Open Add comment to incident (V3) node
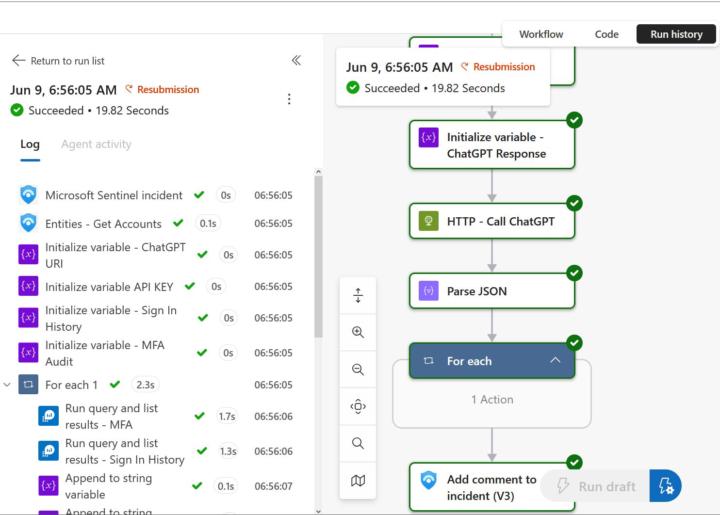Viewport: 720px width, 515px height. (x=492, y=487)
